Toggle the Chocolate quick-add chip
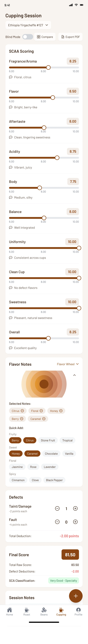The image size is (88, 644). pyautogui.click(x=51, y=453)
